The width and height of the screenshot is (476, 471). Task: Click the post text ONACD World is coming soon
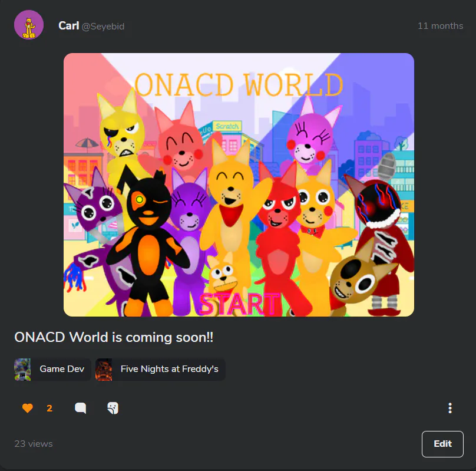point(114,337)
